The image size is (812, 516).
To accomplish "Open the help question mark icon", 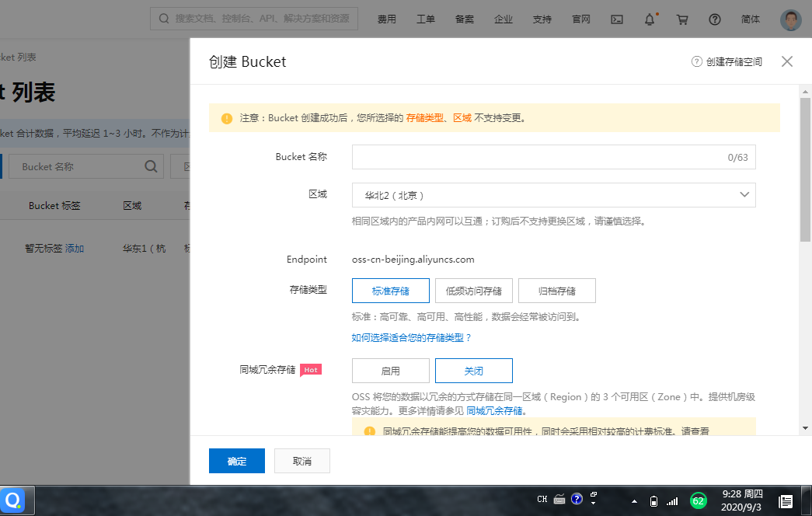I will point(715,19).
